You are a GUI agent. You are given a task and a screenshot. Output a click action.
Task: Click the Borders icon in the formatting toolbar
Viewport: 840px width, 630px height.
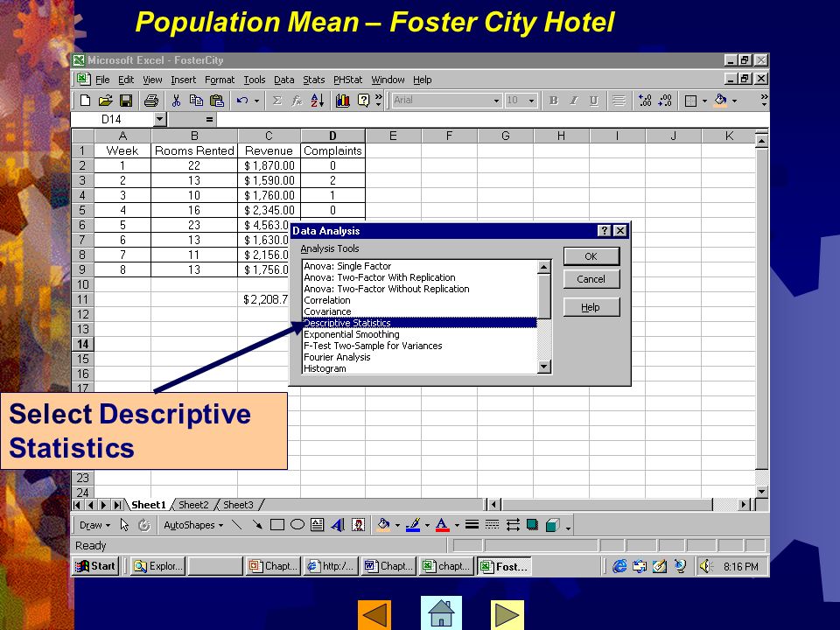pyautogui.click(x=690, y=100)
